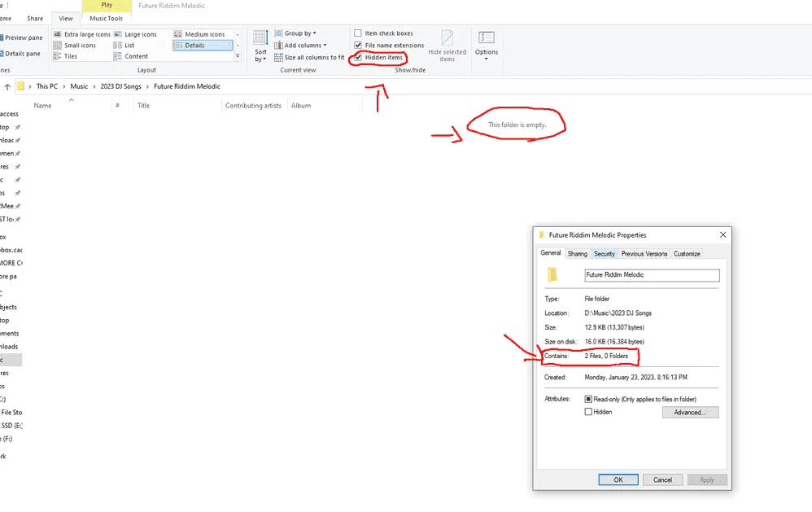The width and height of the screenshot is (812, 512).
Task: Uncheck the Hidden items checkbox
Action: tap(358, 58)
